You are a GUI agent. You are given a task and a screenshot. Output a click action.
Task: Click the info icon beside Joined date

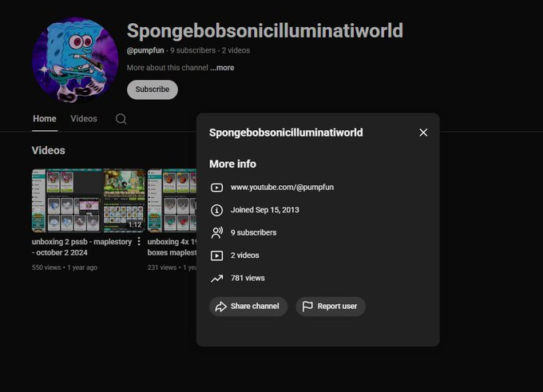tap(216, 210)
